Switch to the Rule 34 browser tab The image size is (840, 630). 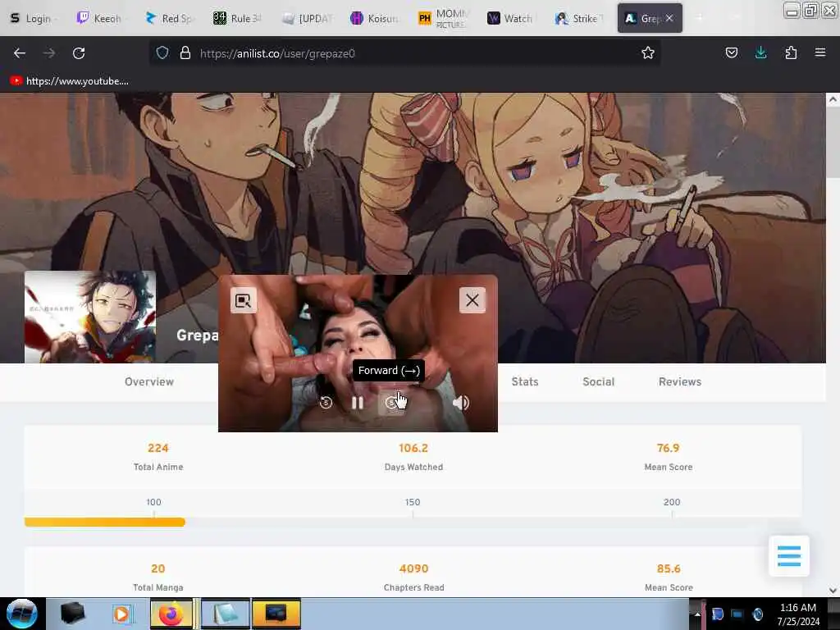pos(237,18)
